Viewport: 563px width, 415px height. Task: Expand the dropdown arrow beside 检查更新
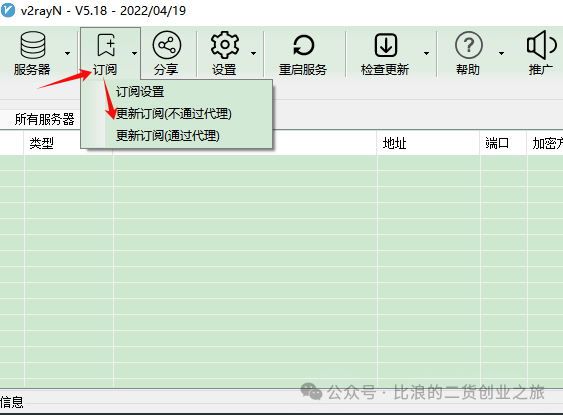point(426,53)
